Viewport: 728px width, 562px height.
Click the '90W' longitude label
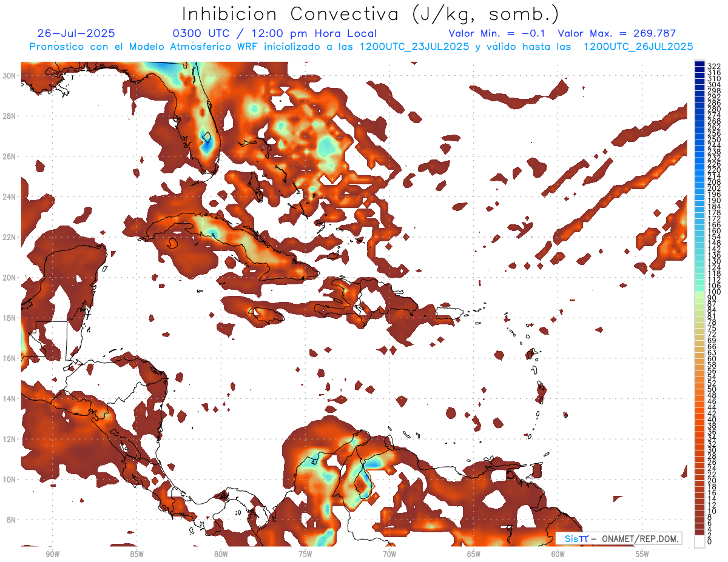[52, 554]
